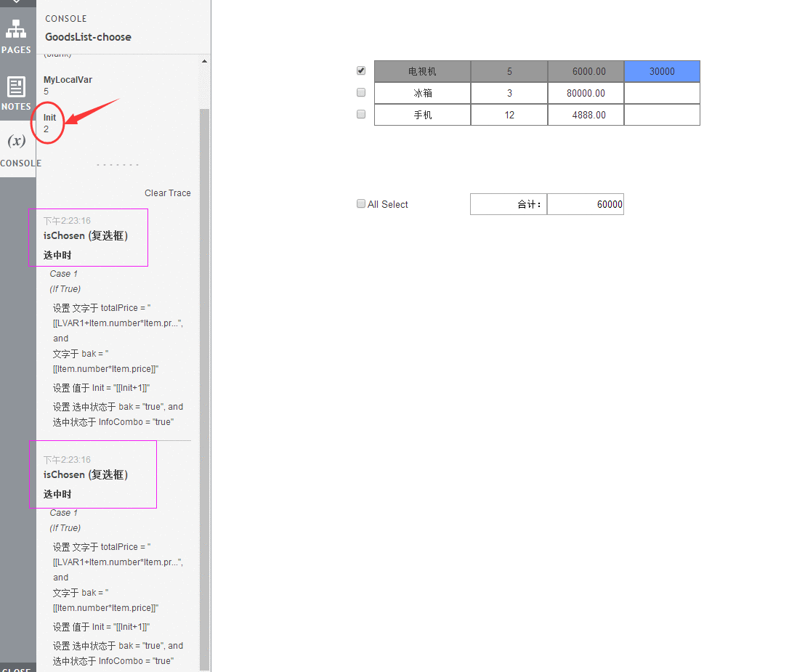This screenshot has width=805, height=672.
Task: Click the MyLocalVar variable name
Action: (68, 80)
